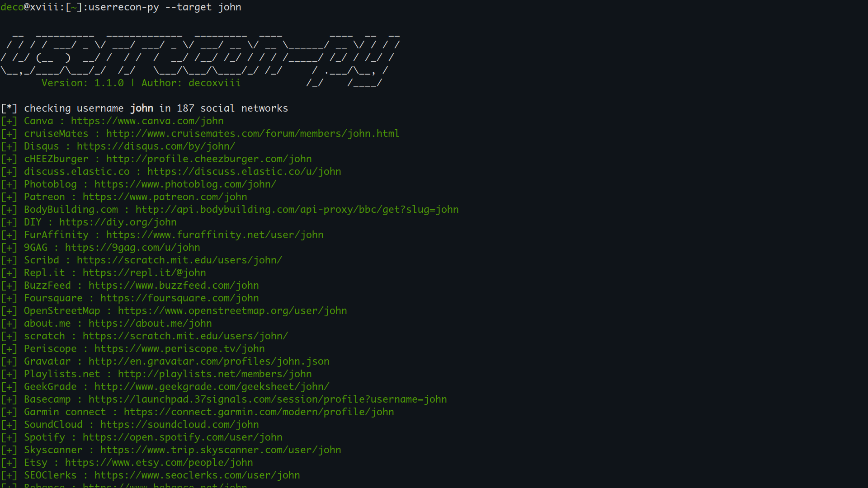Visit the cHEEZburger profile URL

coord(208,159)
